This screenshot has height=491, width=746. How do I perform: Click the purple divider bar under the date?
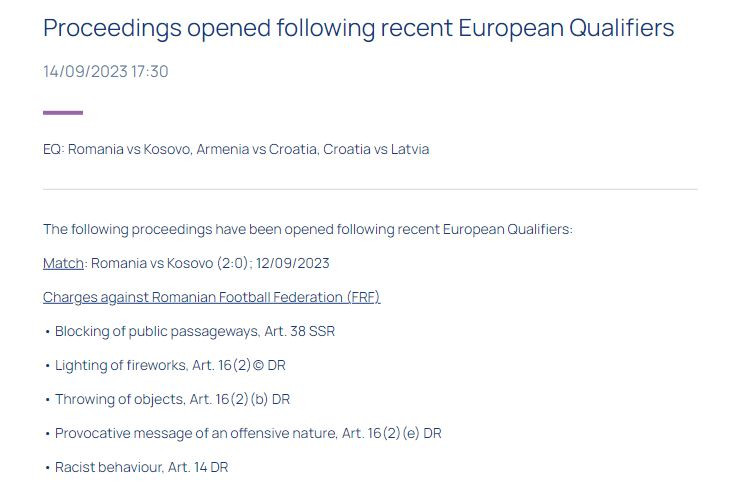pos(63,113)
